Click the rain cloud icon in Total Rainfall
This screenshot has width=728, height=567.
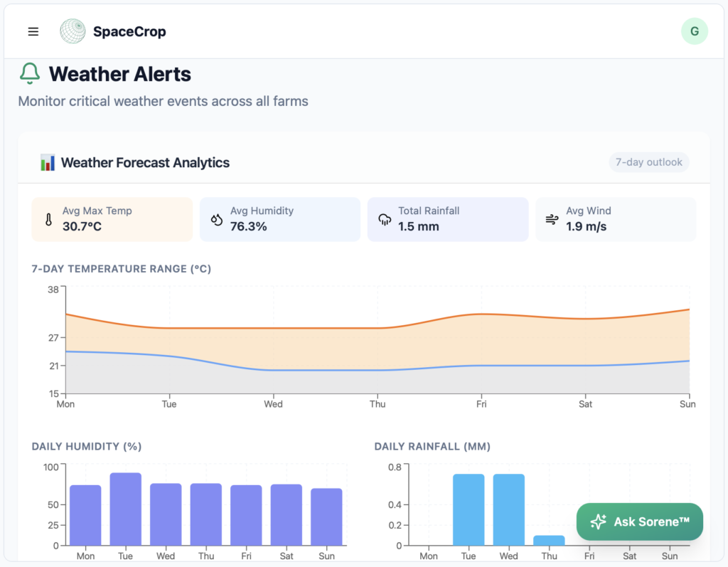tap(384, 220)
